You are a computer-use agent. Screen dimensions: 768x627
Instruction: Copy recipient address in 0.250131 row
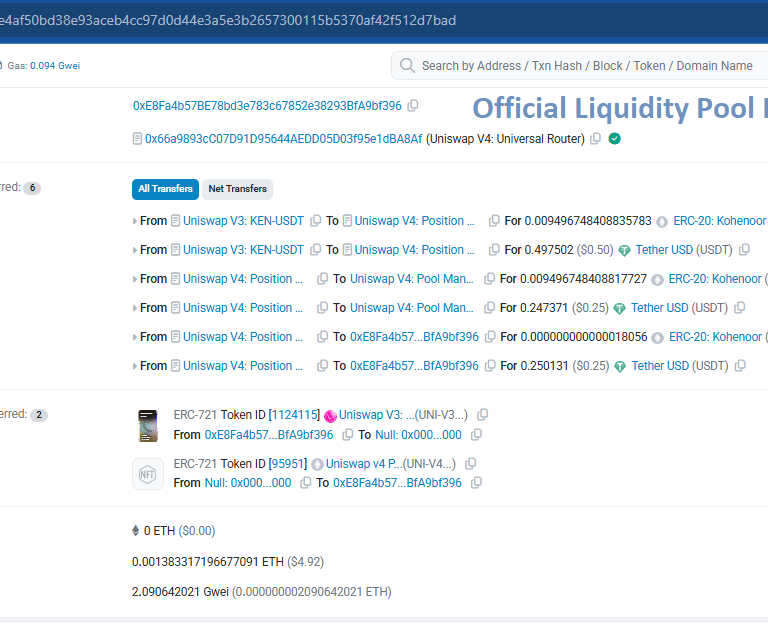pyautogui.click(x=490, y=365)
